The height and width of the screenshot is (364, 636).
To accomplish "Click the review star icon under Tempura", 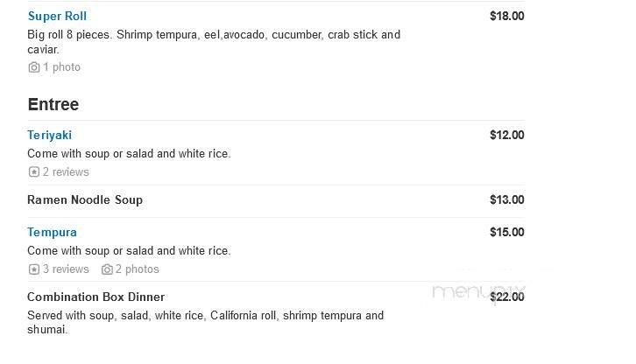I will point(34,269).
